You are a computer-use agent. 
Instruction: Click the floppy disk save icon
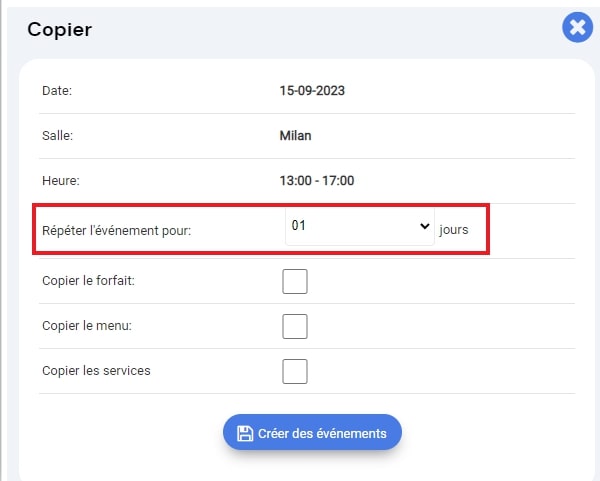[x=245, y=434]
